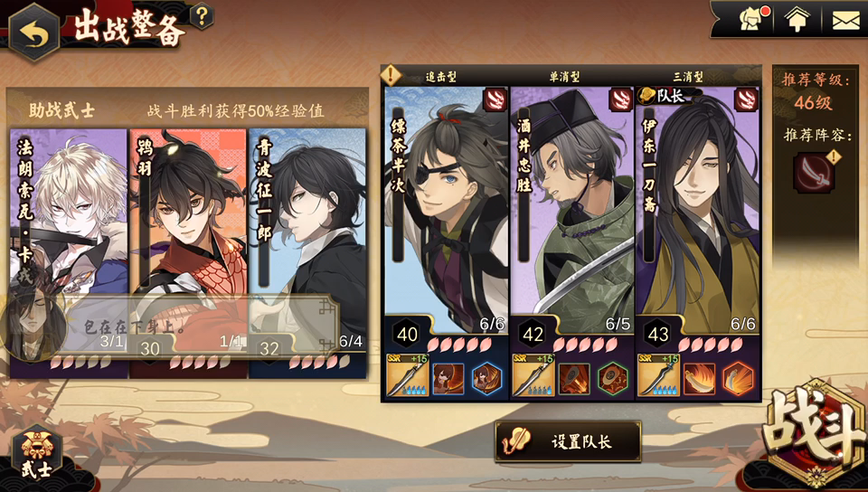Open the character notification icon with red dot
Viewport: 868px width, 492px height.
754,20
